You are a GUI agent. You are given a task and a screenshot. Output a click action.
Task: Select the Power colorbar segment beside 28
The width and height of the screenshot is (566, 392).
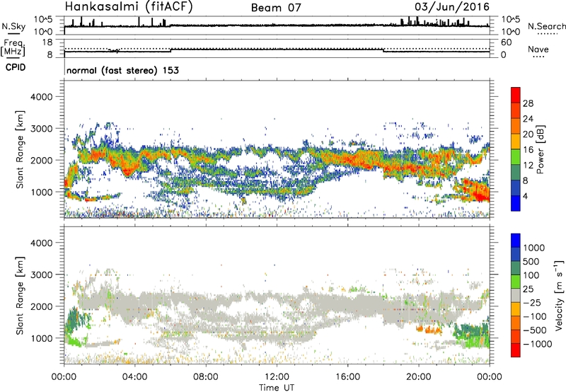(516, 110)
